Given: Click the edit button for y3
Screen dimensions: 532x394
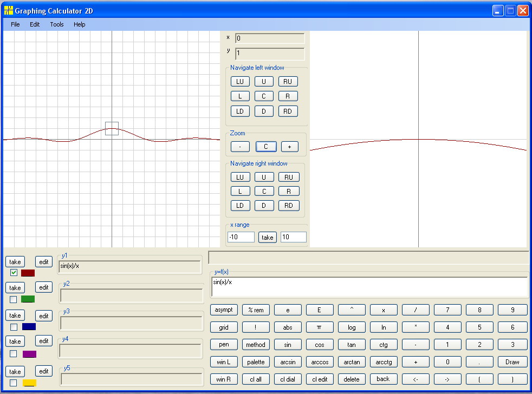Looking at the screenshot, I should [44, 316].
